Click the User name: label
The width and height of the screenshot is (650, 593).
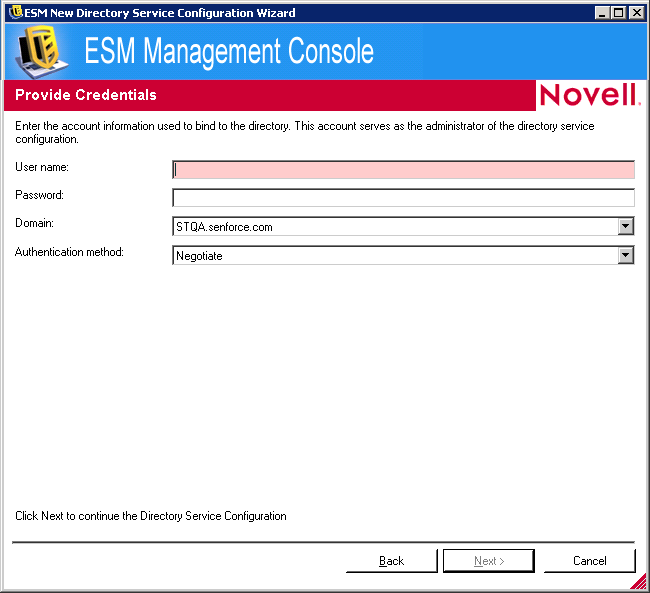point(42,167)
